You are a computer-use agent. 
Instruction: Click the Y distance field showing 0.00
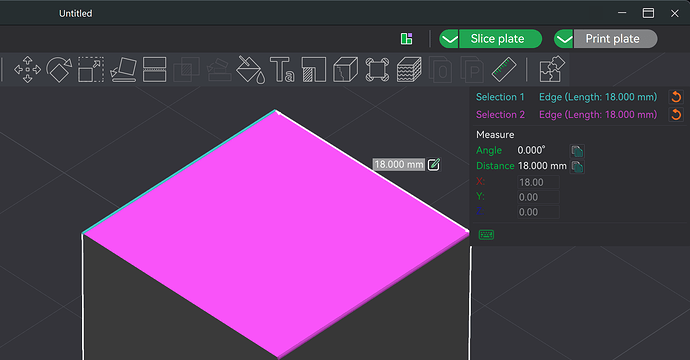click(538, 197)
